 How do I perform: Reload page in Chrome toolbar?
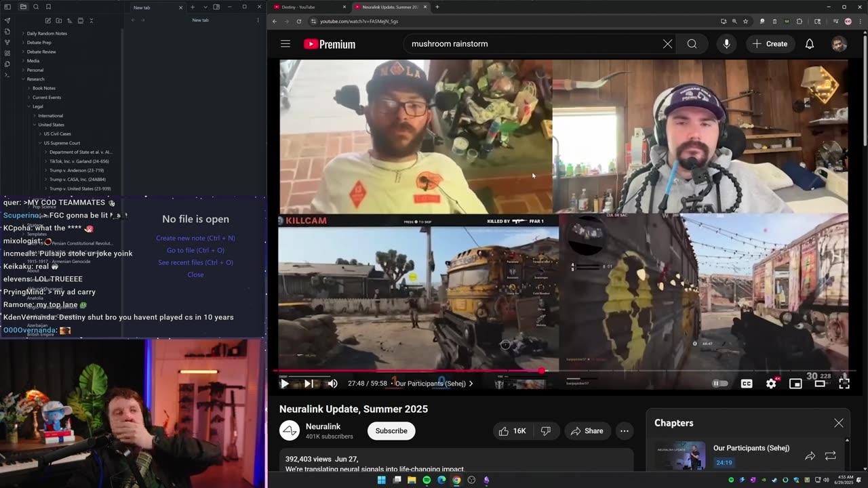[x=298, y=21]
